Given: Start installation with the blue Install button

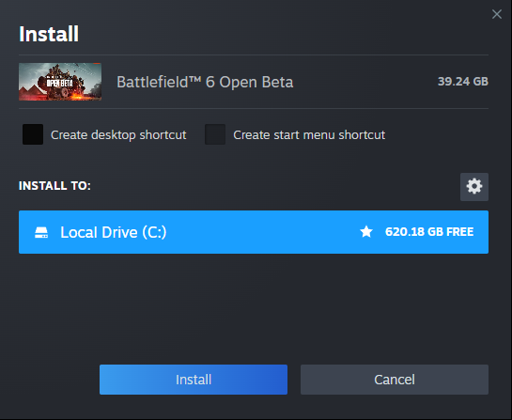Looking at the screenshot, I should [194, 380].
